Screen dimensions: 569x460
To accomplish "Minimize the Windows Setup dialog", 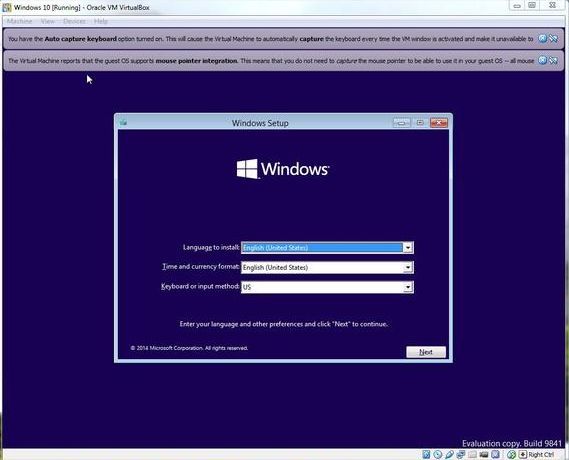I will coord(401,123).
